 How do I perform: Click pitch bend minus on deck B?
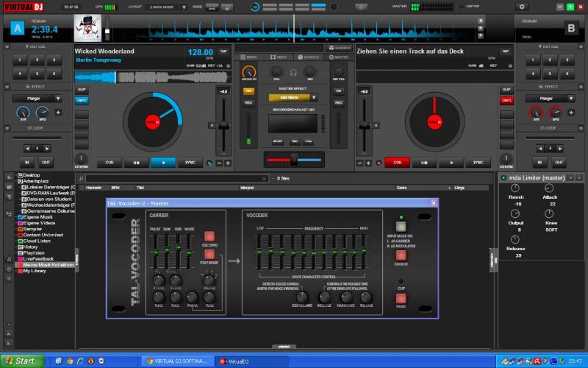(x=360, y=163)
